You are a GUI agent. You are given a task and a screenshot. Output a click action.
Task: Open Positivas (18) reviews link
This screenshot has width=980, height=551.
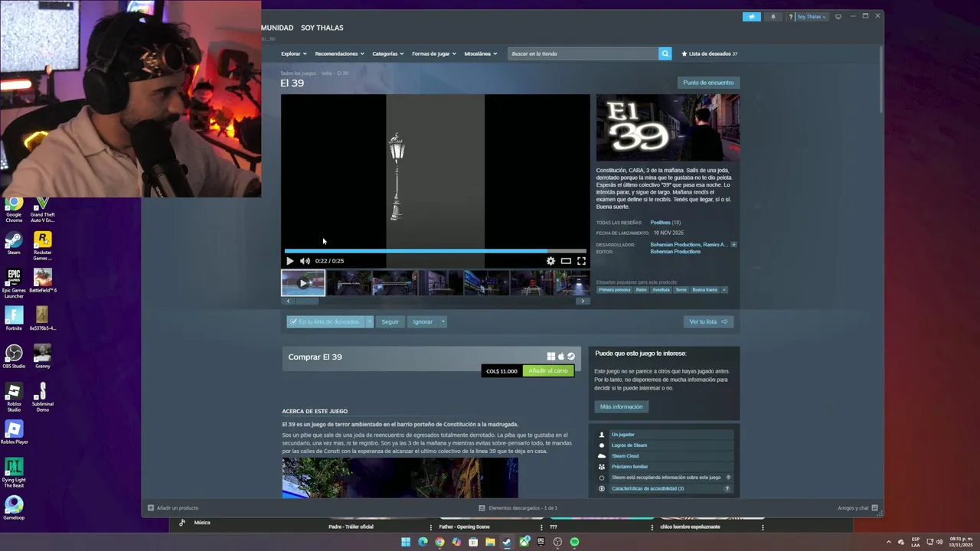(x=665, y=223)
